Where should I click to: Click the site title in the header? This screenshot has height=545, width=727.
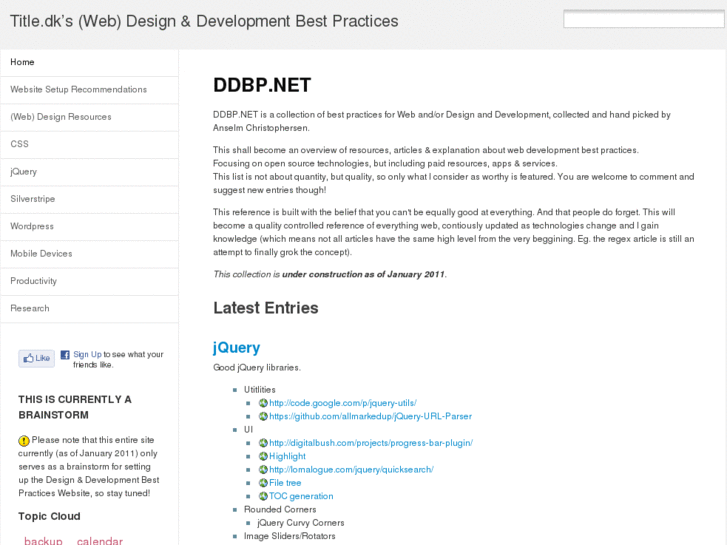coord(204,21)
